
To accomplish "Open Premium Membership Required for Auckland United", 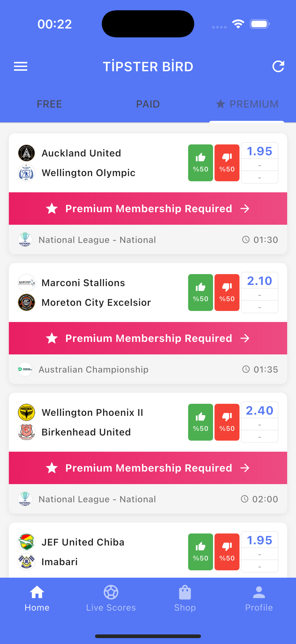I will 148,209.
